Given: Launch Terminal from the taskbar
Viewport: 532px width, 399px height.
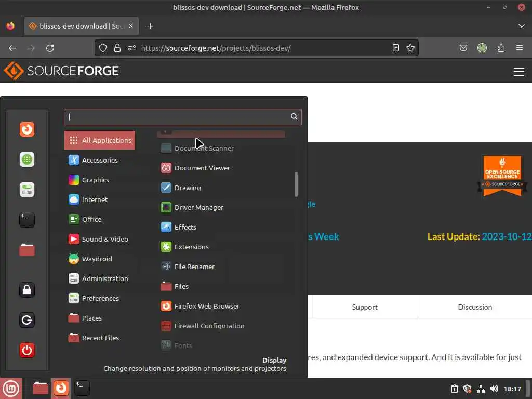Looking at the screenshot, I should pyautogui.click(x=82, y=388).
